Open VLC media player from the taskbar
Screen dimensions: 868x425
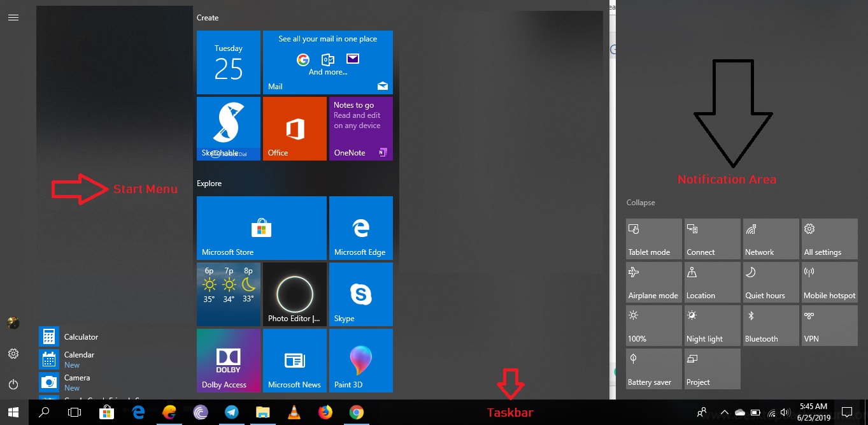pos(294,412)
